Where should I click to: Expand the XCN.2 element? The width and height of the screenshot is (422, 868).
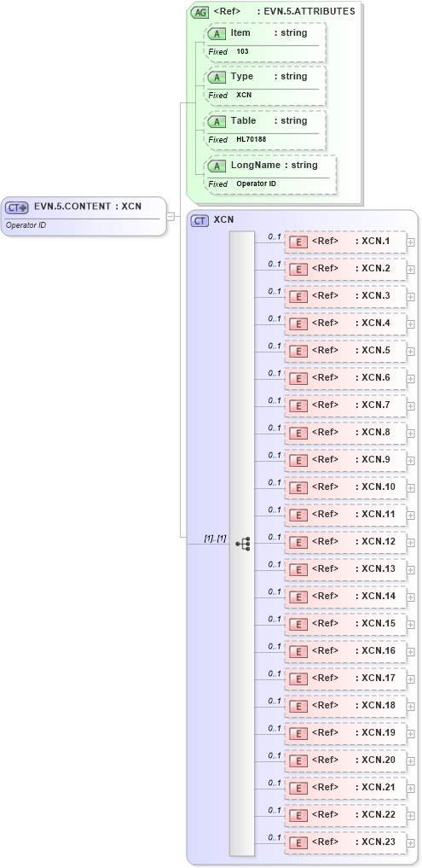[411, 269]
